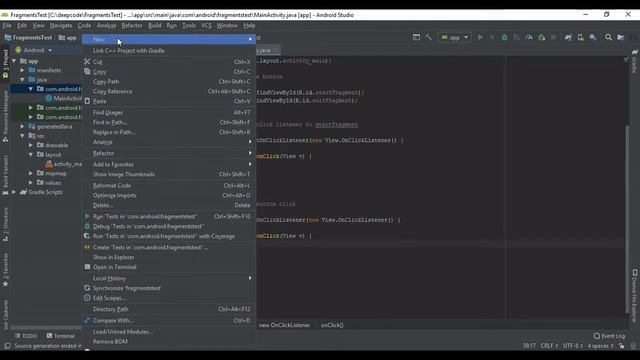Open Local History submenu
640x360 pixels.
click(169, 278)
